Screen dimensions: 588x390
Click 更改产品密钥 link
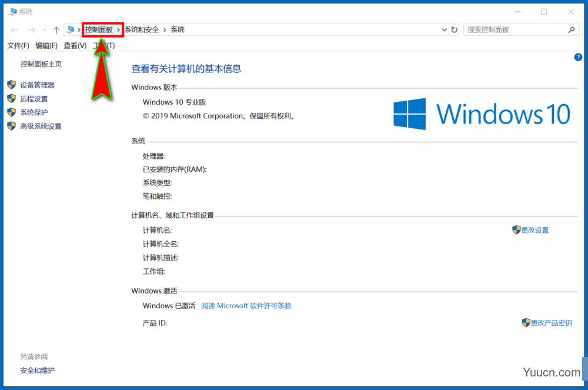[552, 323]
